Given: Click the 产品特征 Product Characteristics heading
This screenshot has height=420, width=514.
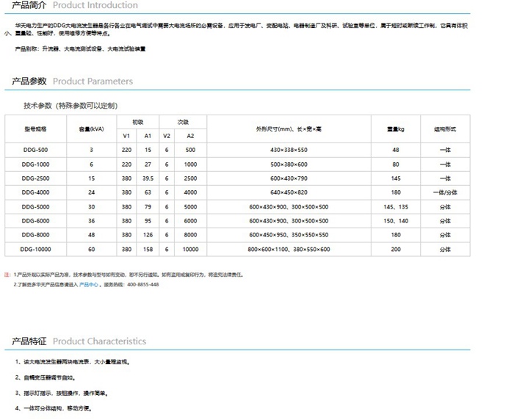Looking at the screenshot, I should click(x=79, y=341).
